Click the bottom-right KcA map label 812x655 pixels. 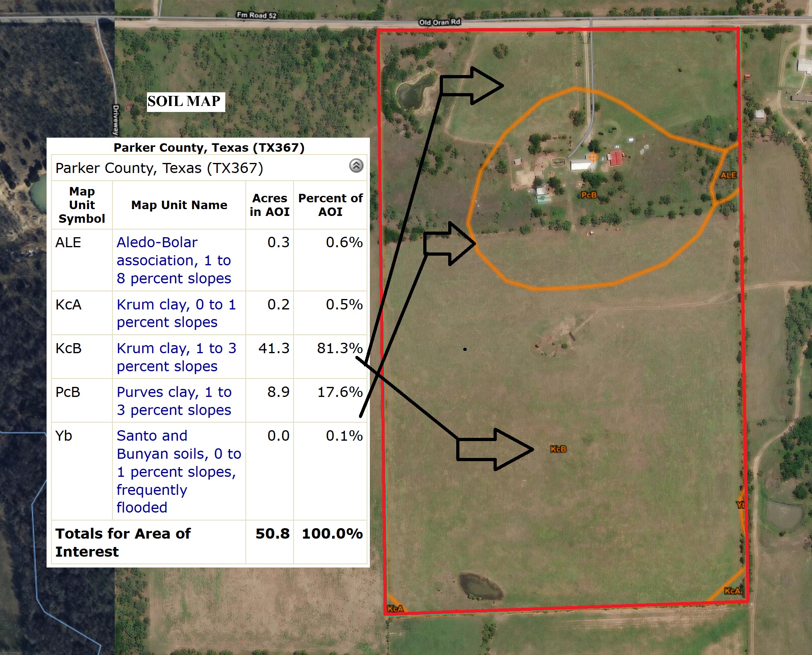(x=732, y=591)
